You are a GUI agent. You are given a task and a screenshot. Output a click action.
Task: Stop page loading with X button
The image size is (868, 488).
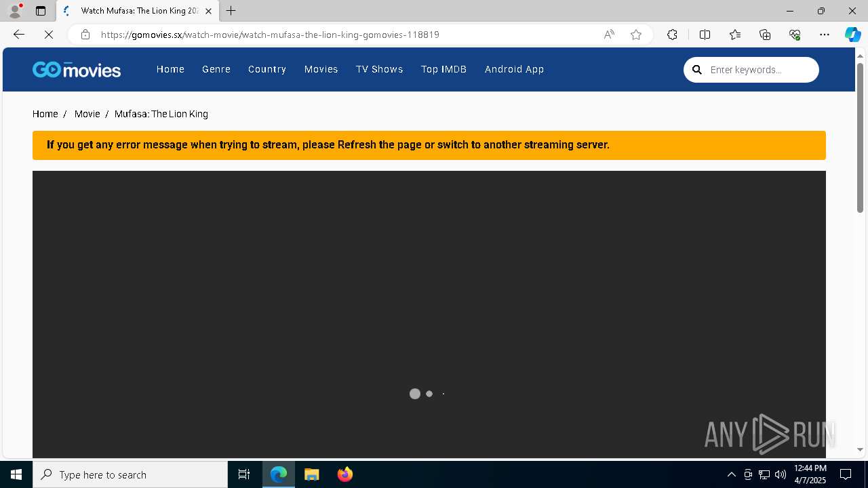coord(49,35)
